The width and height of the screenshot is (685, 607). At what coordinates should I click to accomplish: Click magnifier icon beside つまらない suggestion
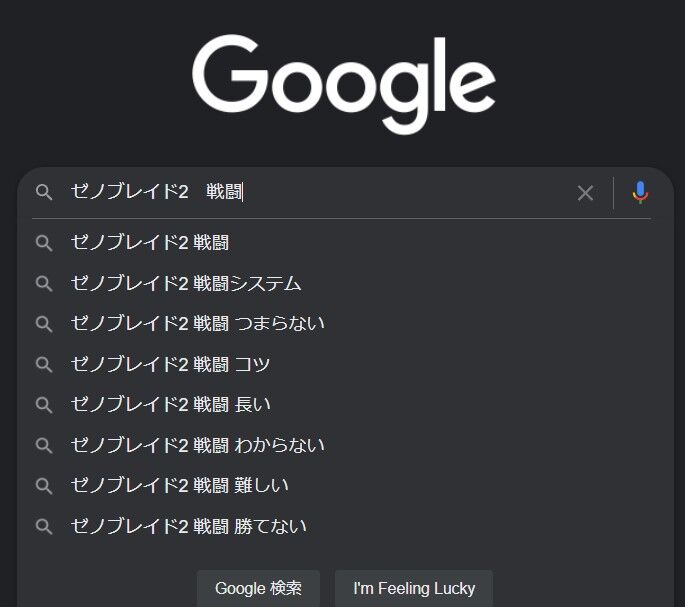[44, 324]
